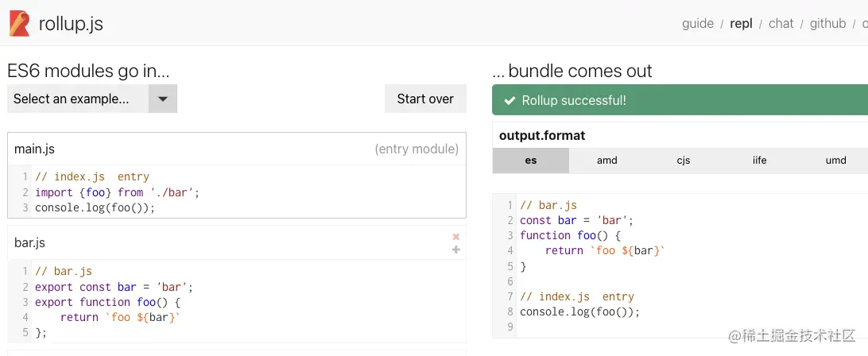Open the github link in header

827,23
